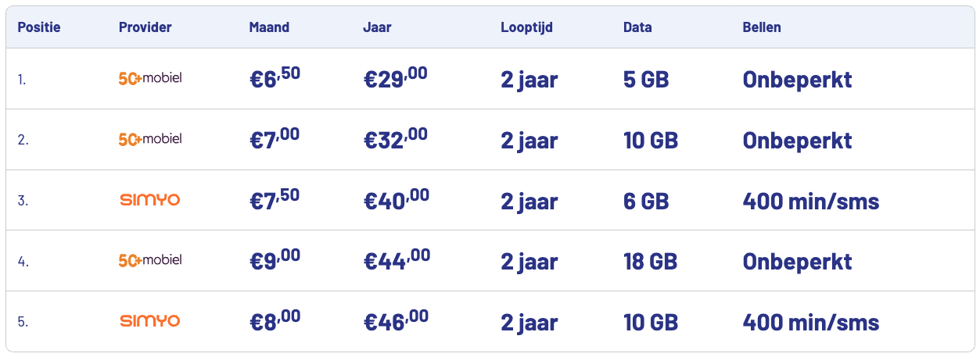
Task: Click position number 4.
Action: click(23, 261)
